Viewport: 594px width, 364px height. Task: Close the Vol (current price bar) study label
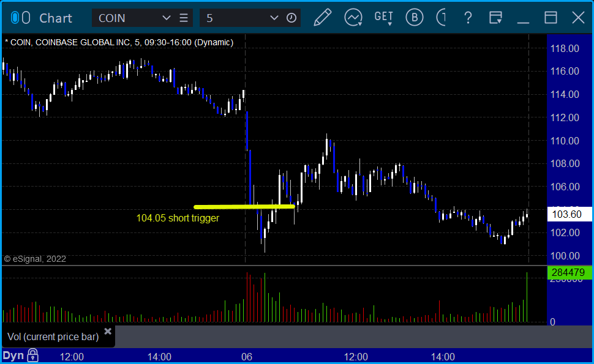(x=108, y=332)
